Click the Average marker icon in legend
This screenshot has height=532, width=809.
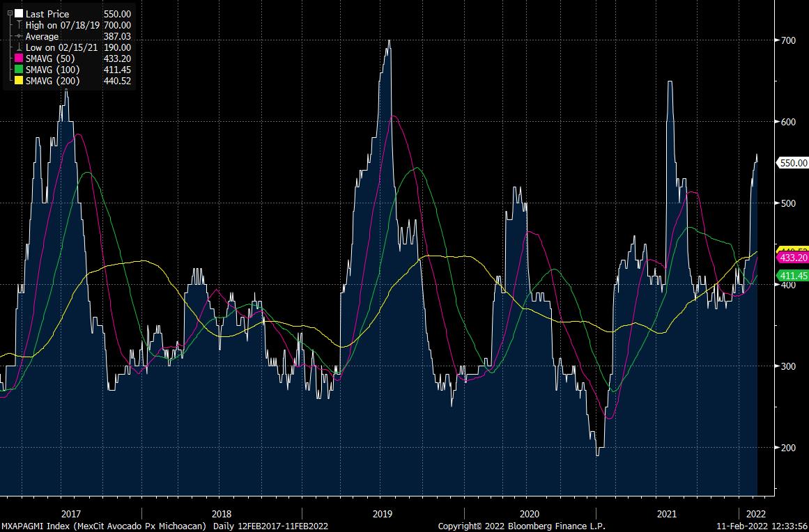tap(19, 36)
